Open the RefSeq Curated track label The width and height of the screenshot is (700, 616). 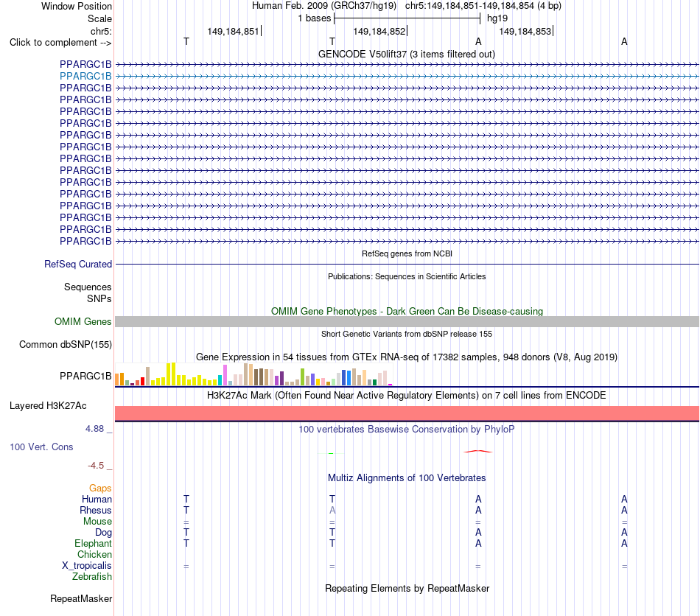pos(77,265)
